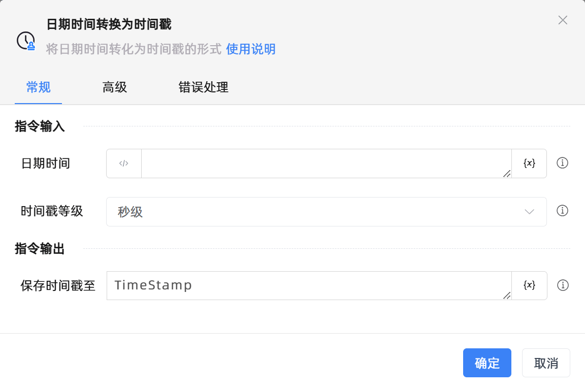The width and height of the screenshot is (585, 392).
Task: Switch to the 高级 tab
Action: (114, 87)
